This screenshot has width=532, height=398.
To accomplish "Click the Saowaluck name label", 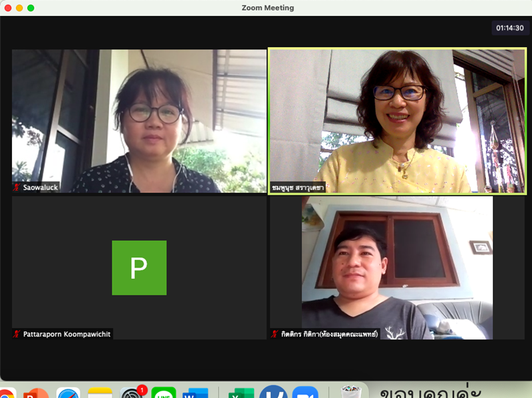I will [41, 188].
